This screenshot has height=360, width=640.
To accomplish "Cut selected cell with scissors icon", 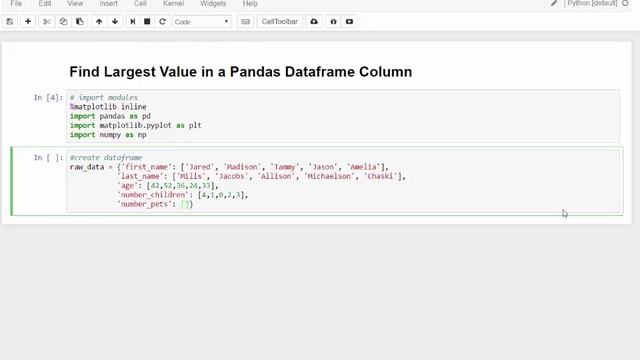I will (x=47, y=22).
